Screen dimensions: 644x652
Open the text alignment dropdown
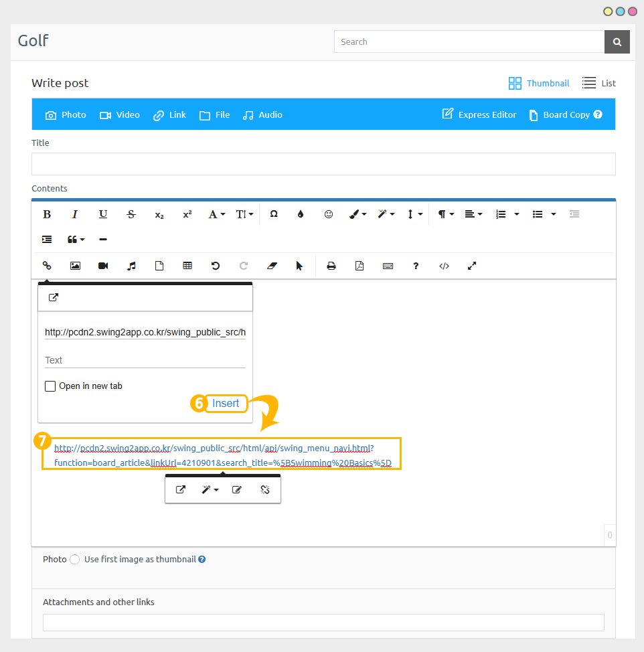[473, 214]
